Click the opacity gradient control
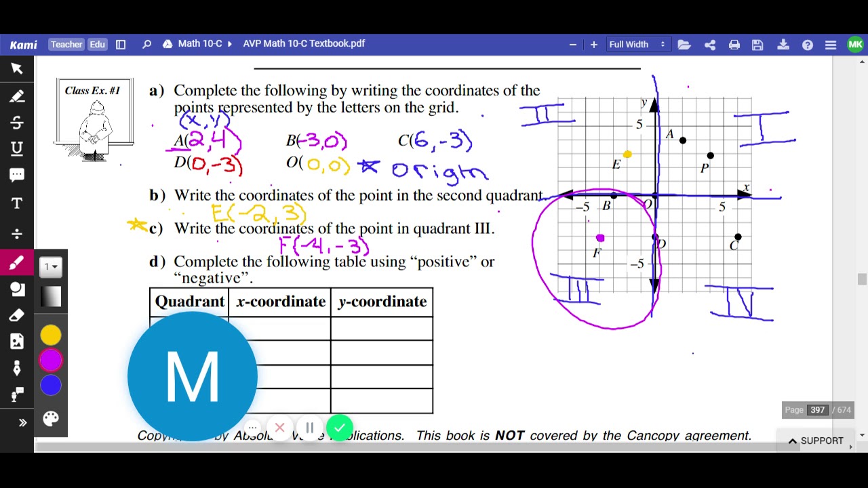This screenshot has height=488, width=868. [51, 297]
